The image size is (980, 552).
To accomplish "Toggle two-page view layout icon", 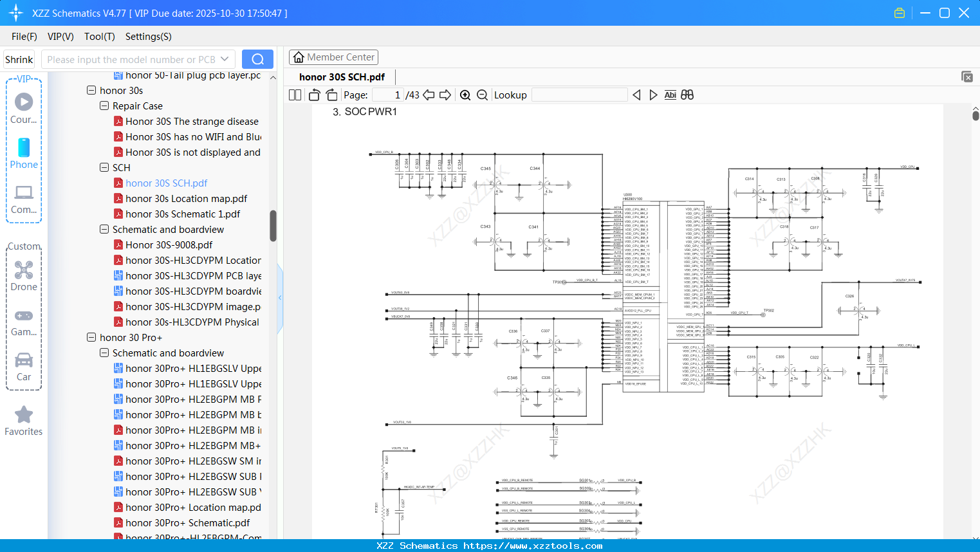I will 295,95.
